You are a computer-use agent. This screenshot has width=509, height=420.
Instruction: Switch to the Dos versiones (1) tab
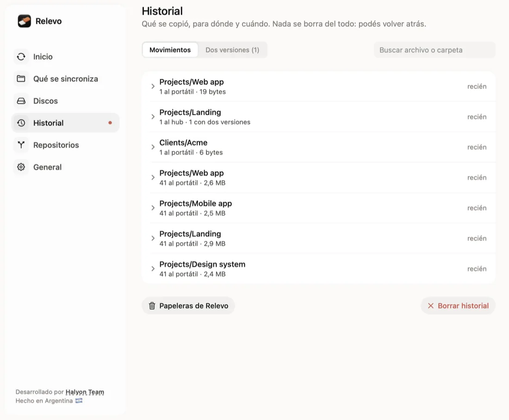(232, 50)
